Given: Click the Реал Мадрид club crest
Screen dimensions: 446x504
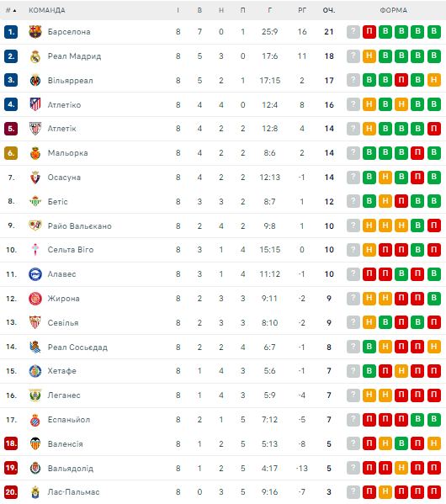Looking at the screenshot, I should (35, 56).
